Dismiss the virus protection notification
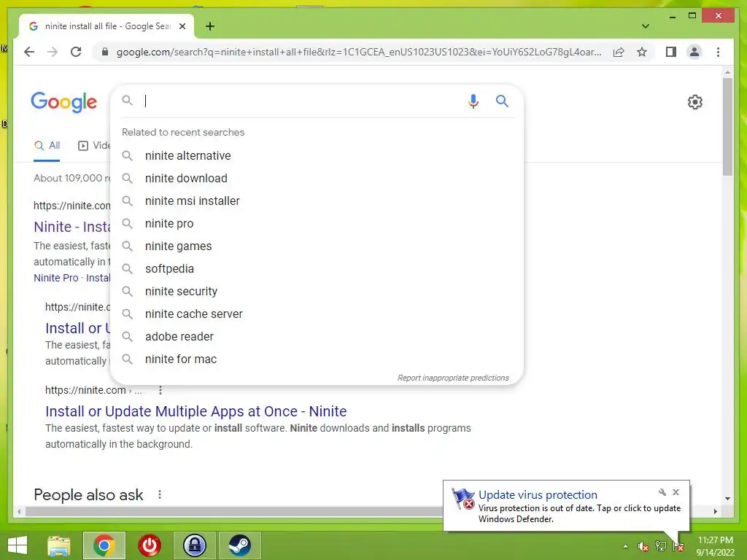Image resolution: width=747 pixels, height=560 pixels. [x=676, y=492]
